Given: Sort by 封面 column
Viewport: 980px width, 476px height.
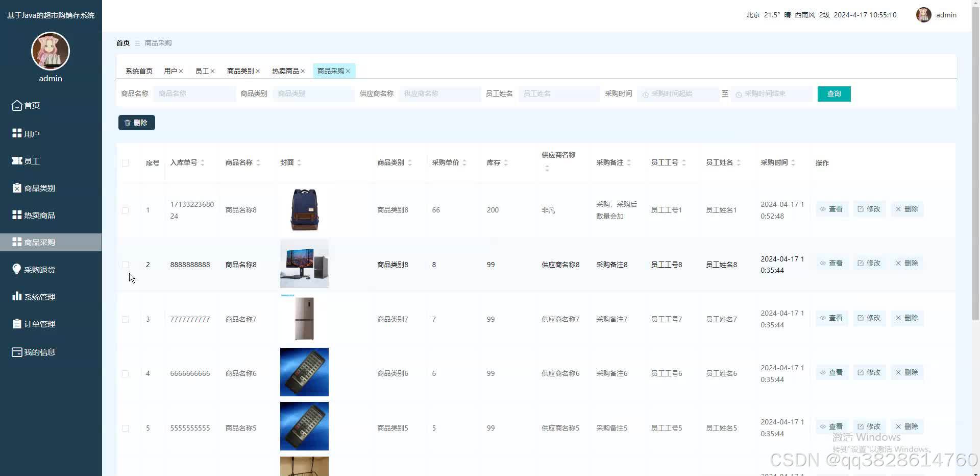Looking at the screenshot, I should (x=299, y=163).
